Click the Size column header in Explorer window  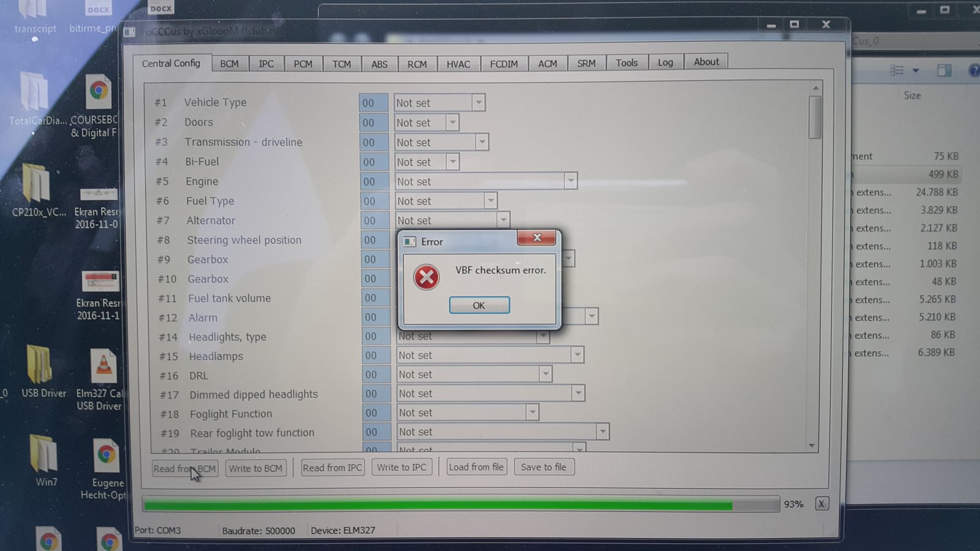point(912,96)
